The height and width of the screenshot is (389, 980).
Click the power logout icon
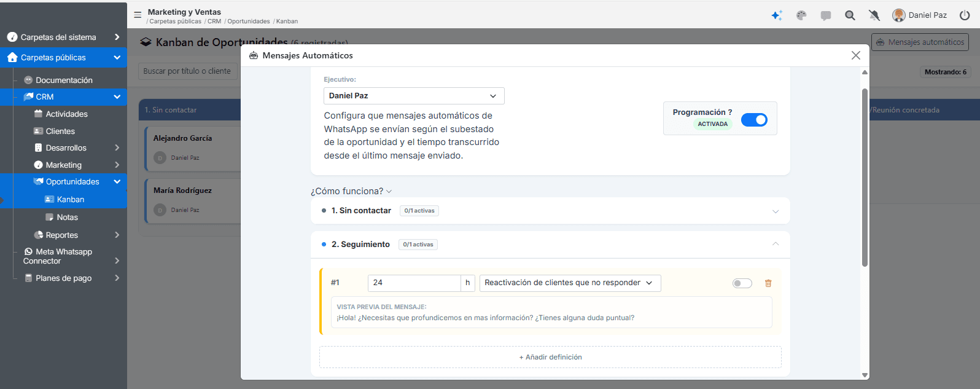pos(965,15)
